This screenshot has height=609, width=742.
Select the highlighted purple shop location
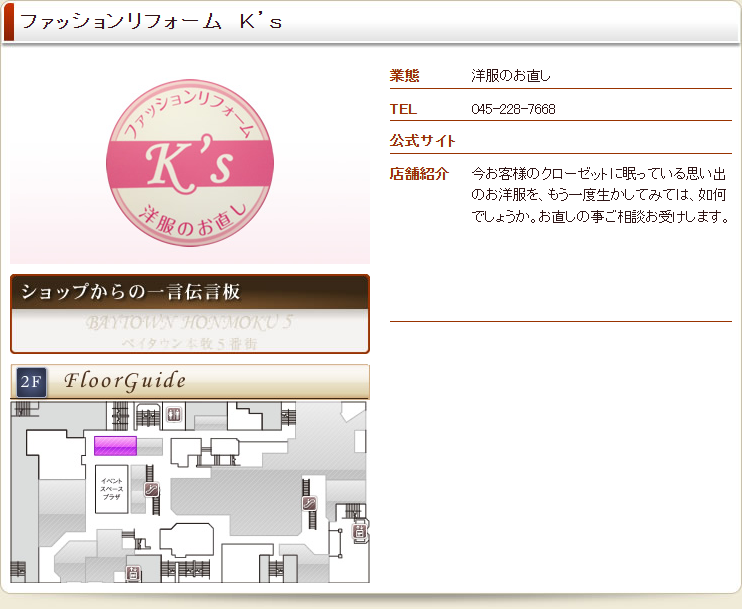tap(115, 446)
